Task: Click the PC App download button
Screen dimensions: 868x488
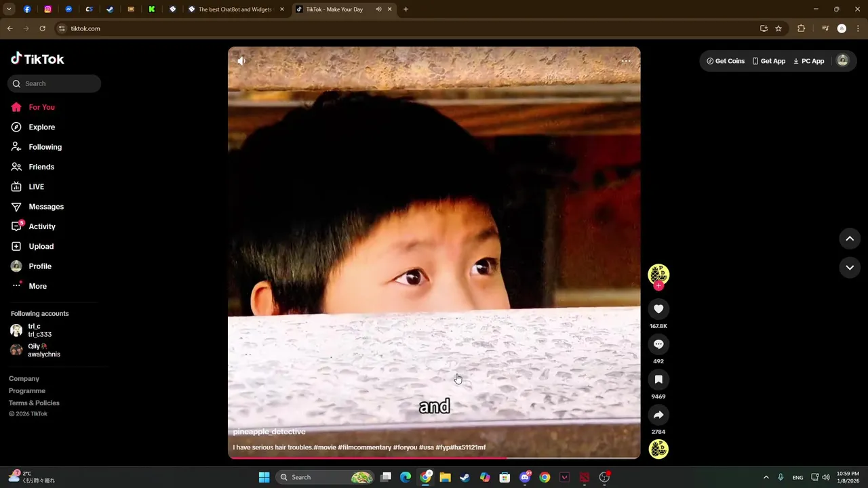Action: (809, 61)
